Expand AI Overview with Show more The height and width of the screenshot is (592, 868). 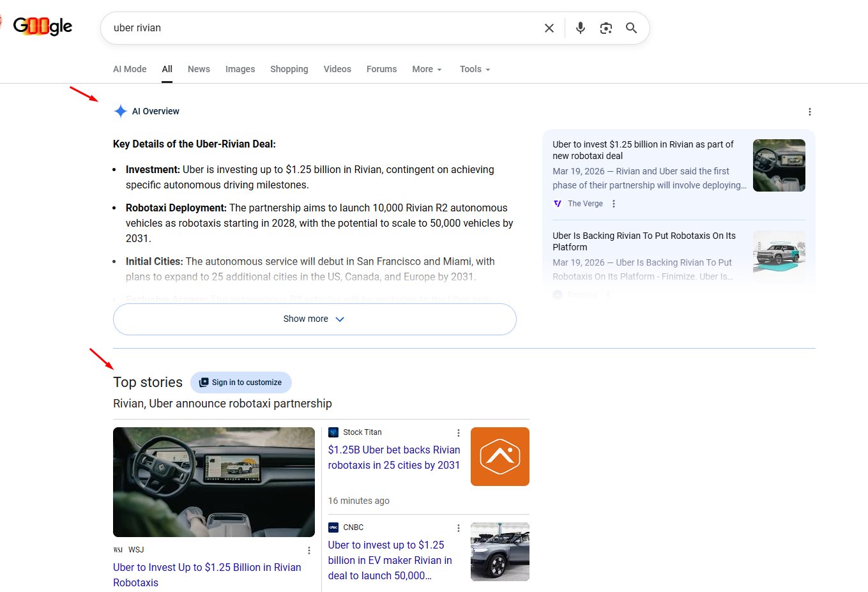click(314, 319)
